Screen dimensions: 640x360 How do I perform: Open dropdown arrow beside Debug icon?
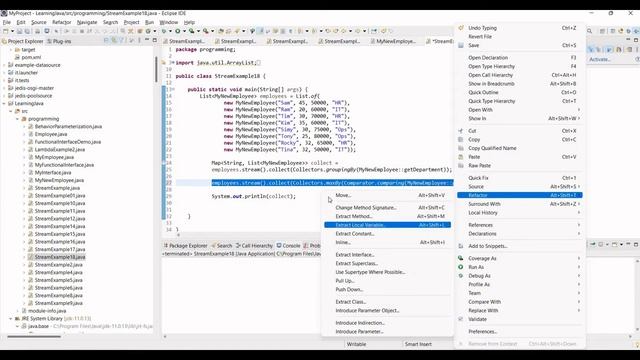(170, 31)
